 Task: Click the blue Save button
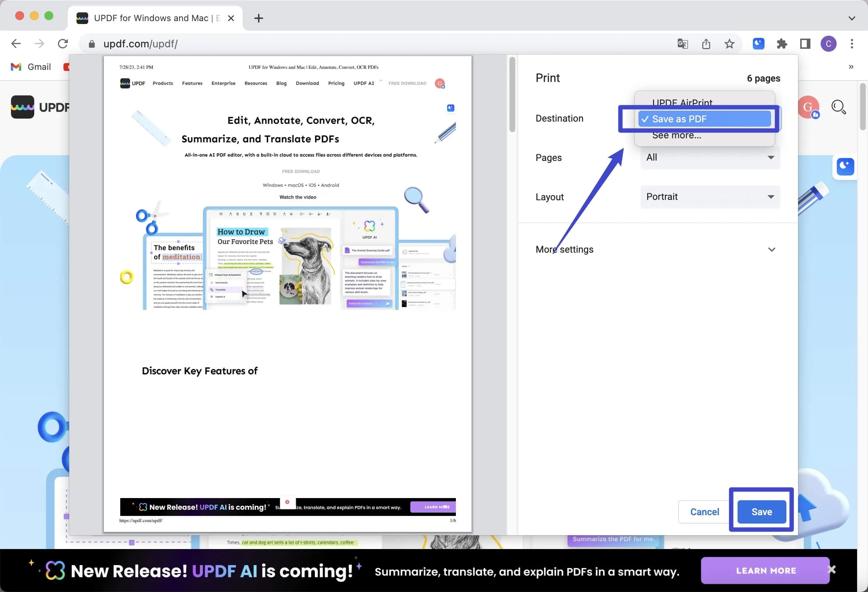(x=761, y=512)
